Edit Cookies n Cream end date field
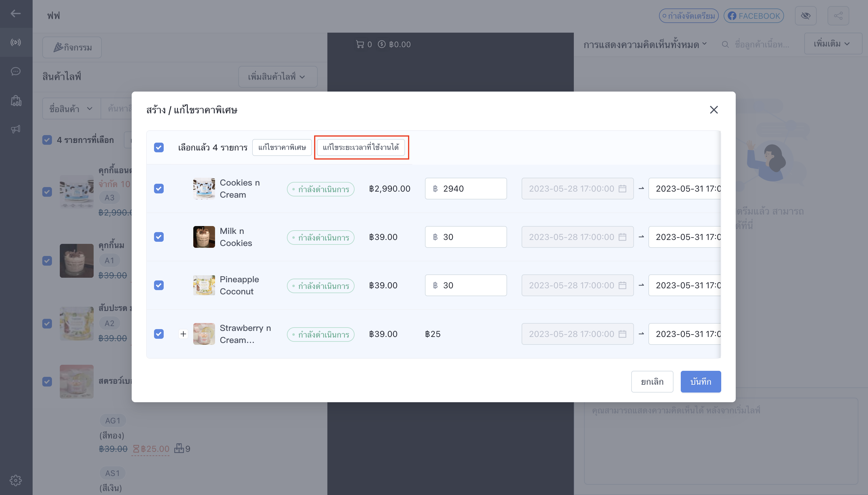 (x=684, y=189)
